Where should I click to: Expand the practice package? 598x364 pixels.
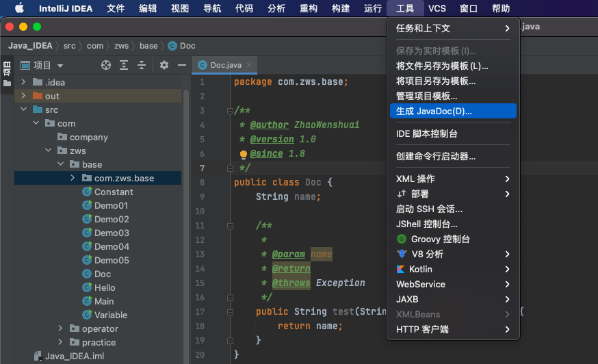pyautogui.click(x=60, y=342)
